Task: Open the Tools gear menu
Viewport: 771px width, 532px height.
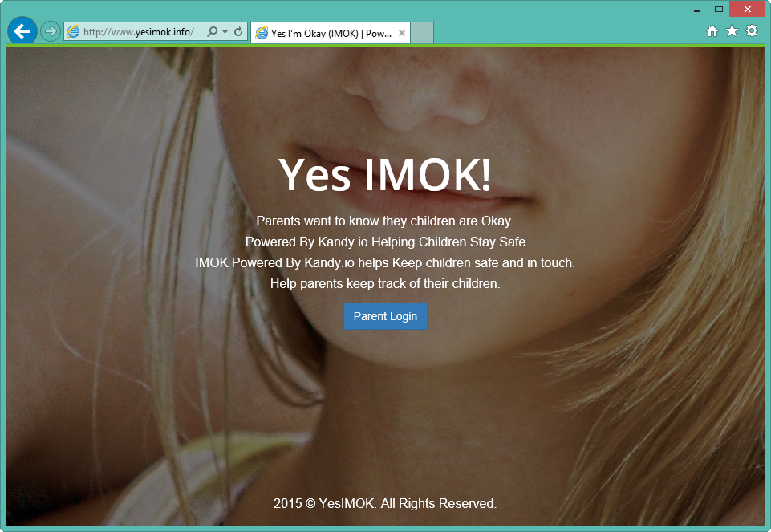Action: click(752, 31)
